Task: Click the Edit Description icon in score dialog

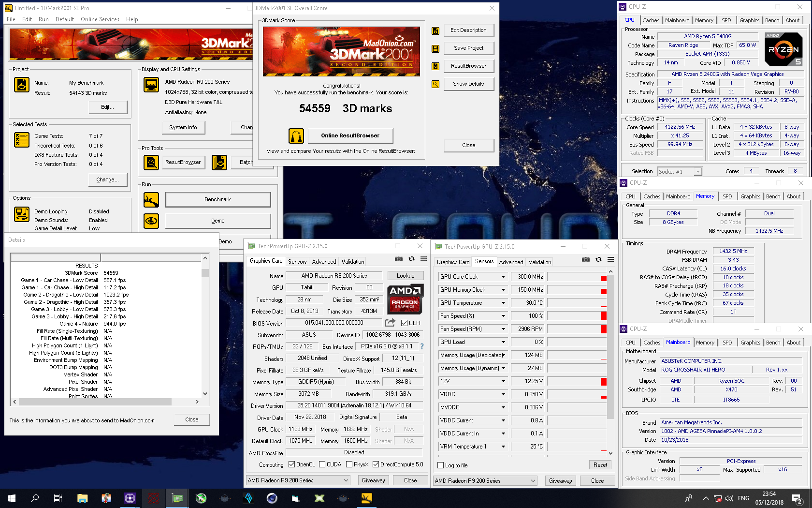Action: tap(435, 31)
